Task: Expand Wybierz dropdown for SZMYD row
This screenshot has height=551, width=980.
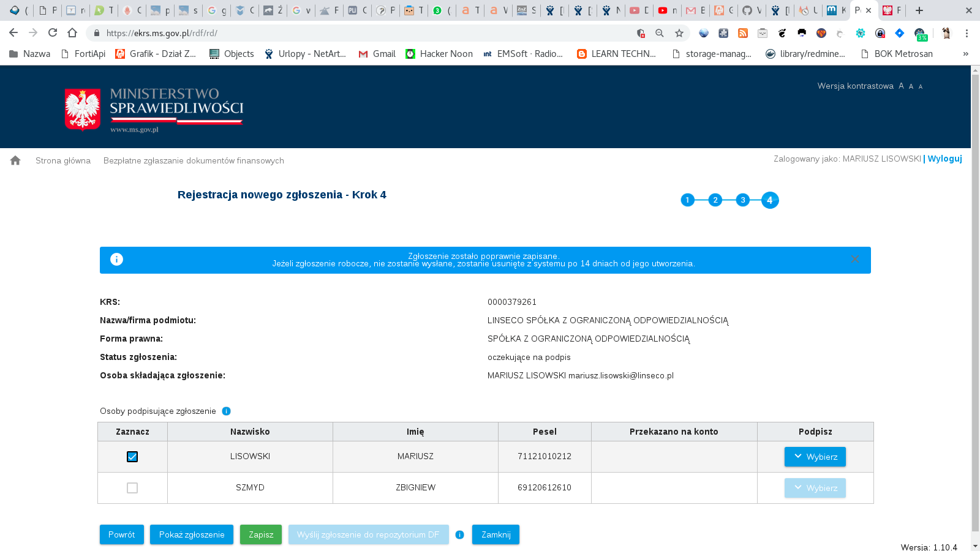Action: 815,488
